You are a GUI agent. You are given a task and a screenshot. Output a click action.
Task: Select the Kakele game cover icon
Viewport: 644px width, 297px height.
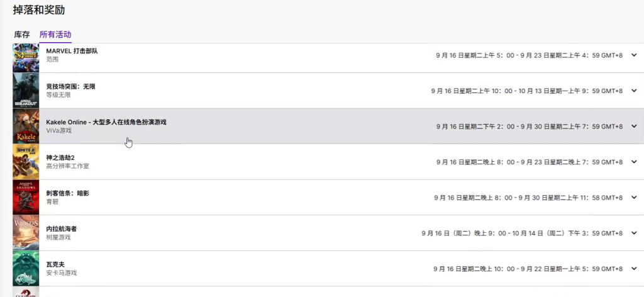point(26,126)
